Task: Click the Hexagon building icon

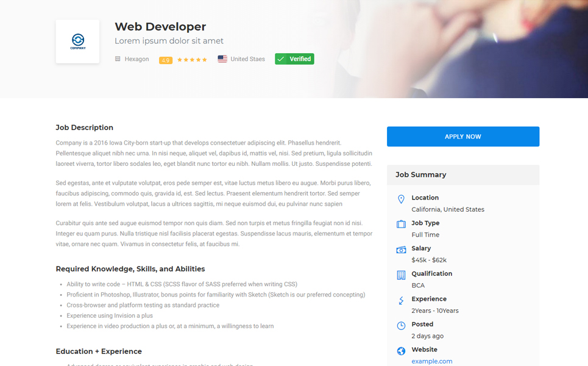Action: click(x=118, y=59)
